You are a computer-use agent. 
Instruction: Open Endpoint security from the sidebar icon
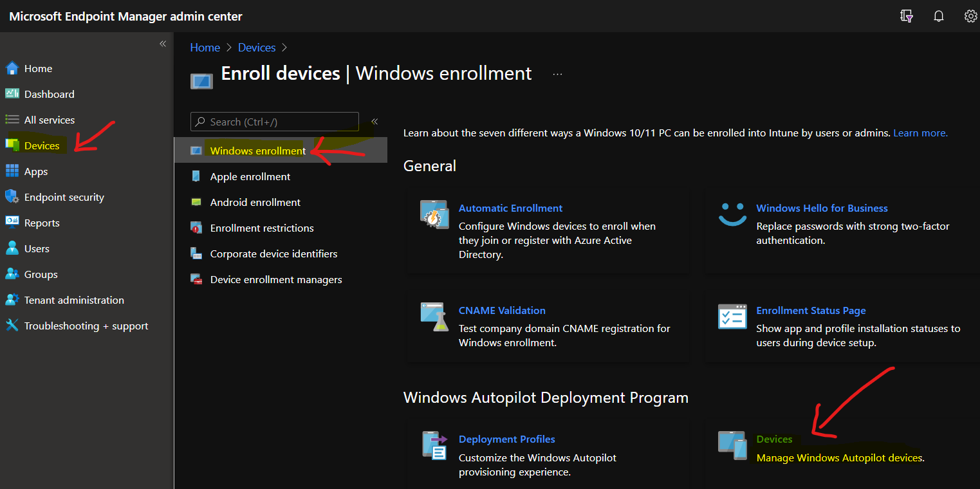[12, 197]
